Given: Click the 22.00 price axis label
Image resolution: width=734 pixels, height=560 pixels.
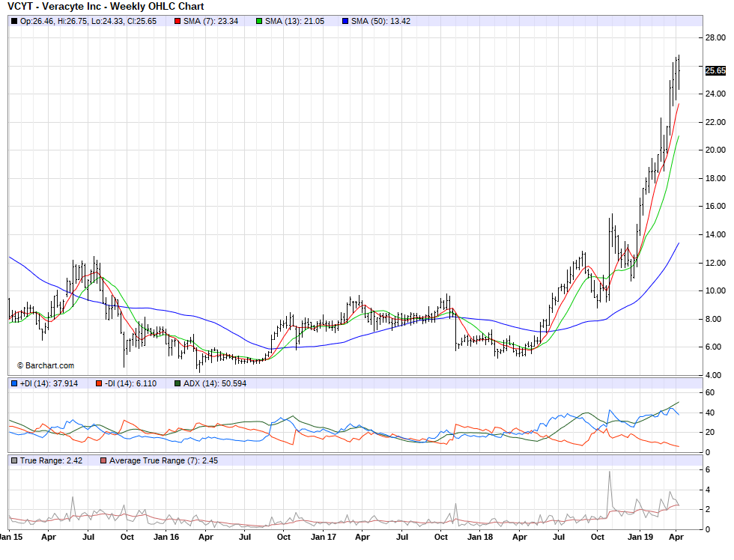Looking at the screenshot, I should pyautogui.click(x=715, y=122).
